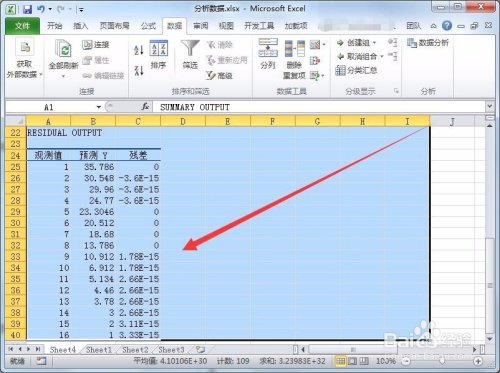
Task: Click the Refresh All (全部刷新) icon
Action: click(63, 50)
